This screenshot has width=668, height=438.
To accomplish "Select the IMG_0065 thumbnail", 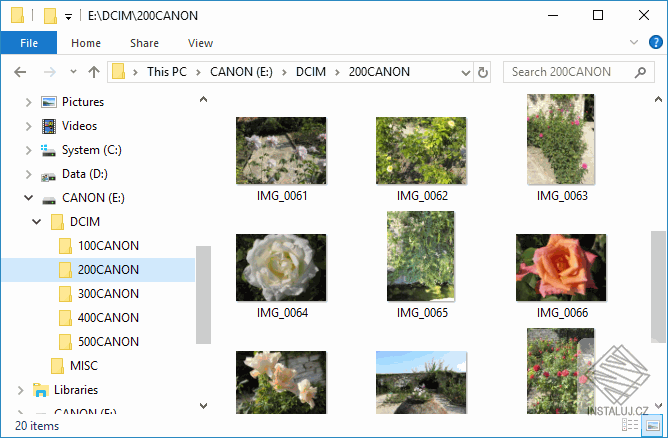I will pos(420,256).
